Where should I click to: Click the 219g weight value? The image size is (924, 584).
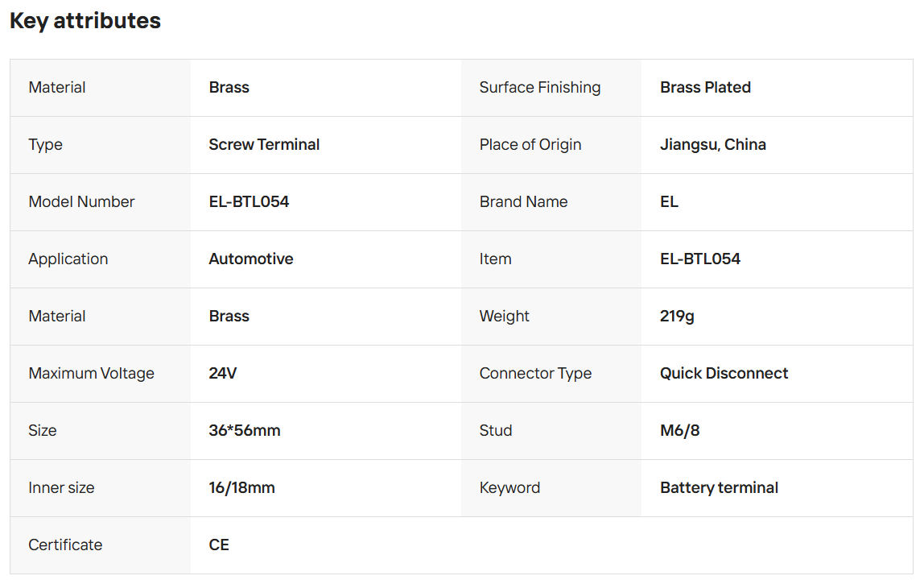tap(677, 317)
